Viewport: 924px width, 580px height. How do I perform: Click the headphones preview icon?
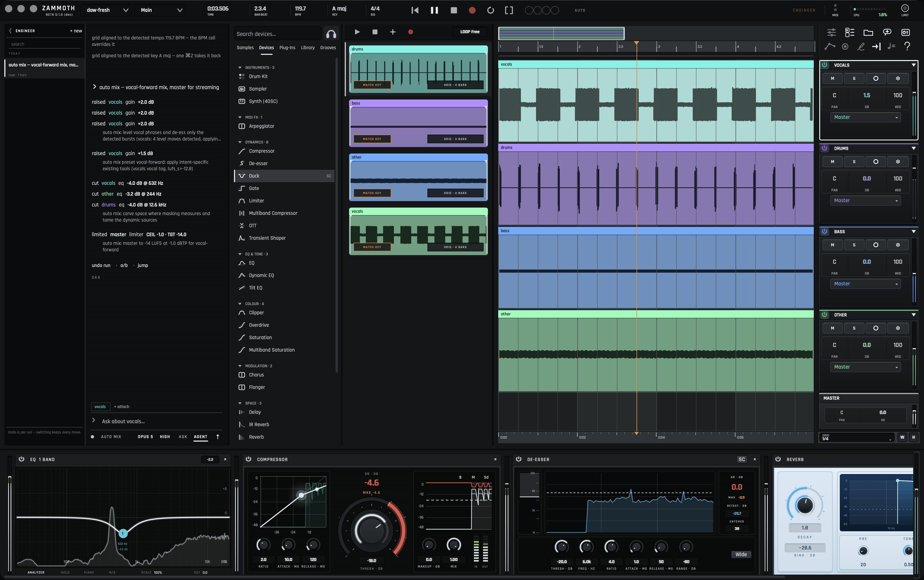tap(331, 34)
